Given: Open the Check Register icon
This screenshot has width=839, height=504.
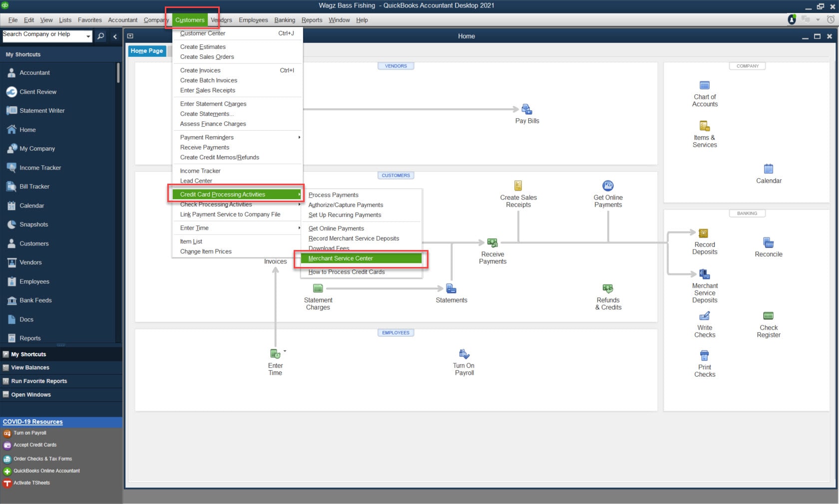Looking at the screenshot, I should pyautogui.click(x=768, y=316).
